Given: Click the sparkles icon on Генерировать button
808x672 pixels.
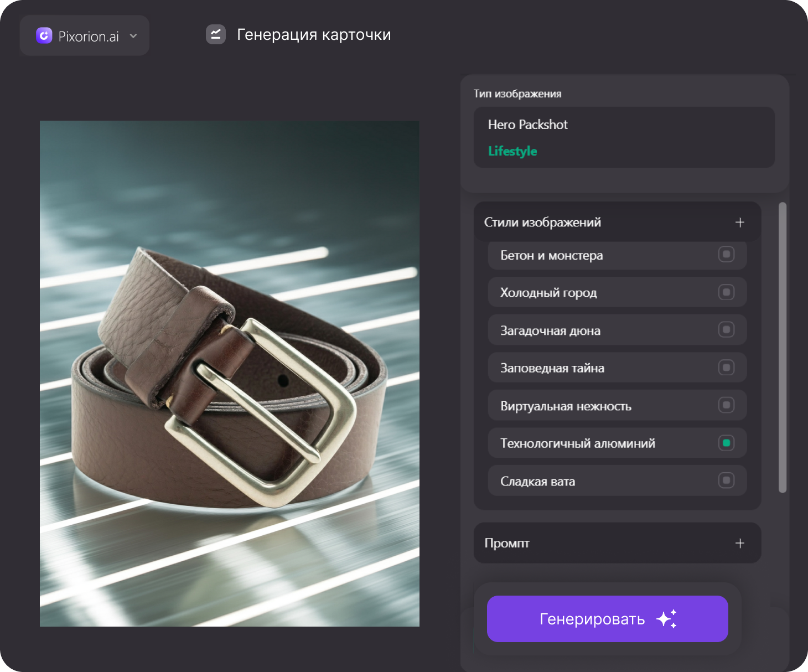Looking at the screenshot, I should point(667,619).
